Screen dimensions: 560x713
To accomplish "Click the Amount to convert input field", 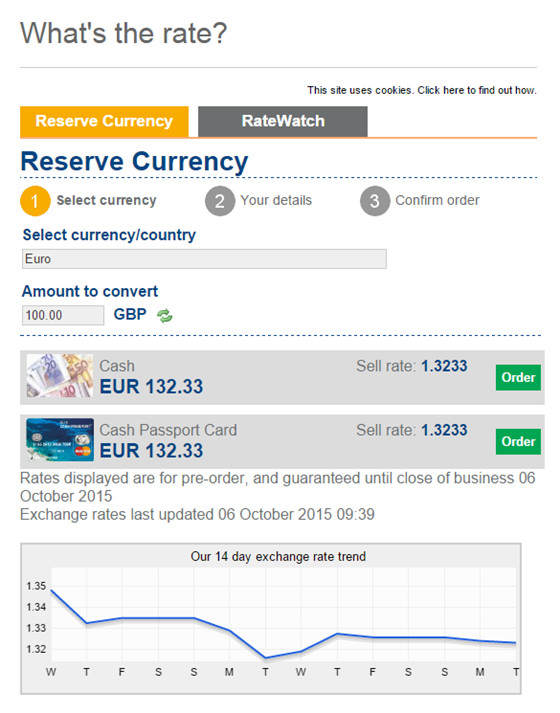I will 63,315.
